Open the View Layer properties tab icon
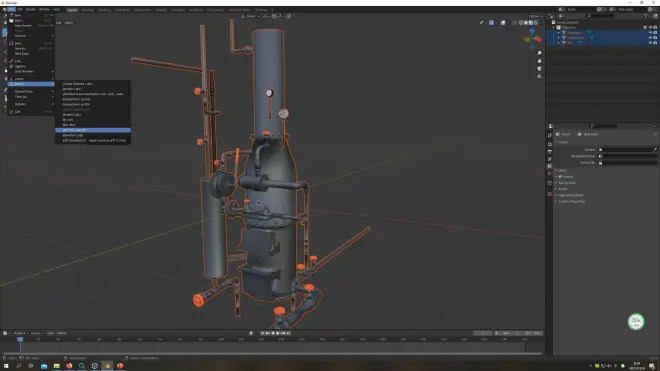This screenshot has width=660, height=371. click(x=550, y=159)
